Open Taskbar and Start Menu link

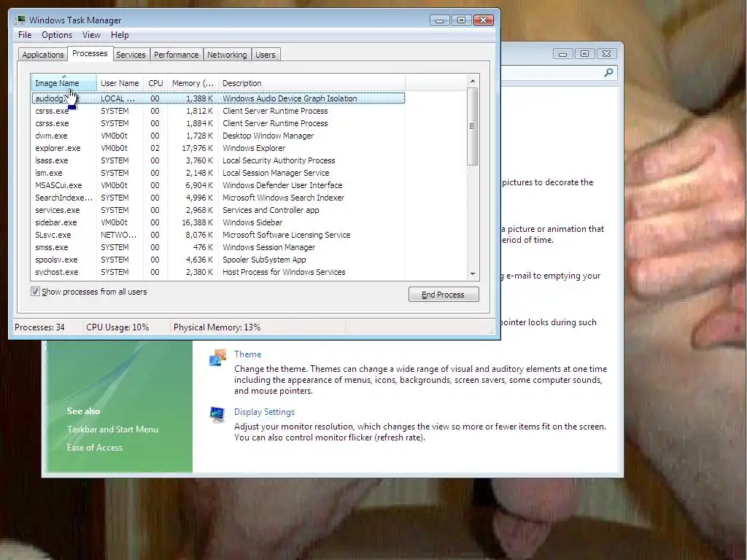tap(112, 429)
